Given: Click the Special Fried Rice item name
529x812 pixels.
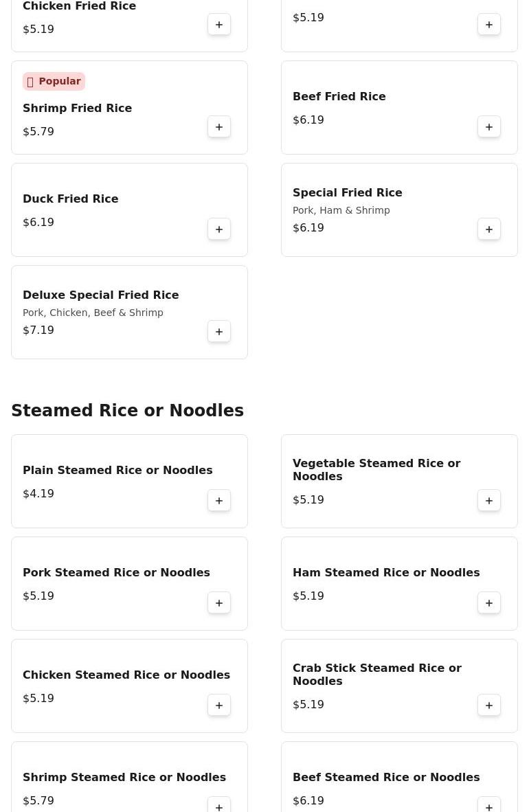Looking at the screenshot, I should pos(347,193).
